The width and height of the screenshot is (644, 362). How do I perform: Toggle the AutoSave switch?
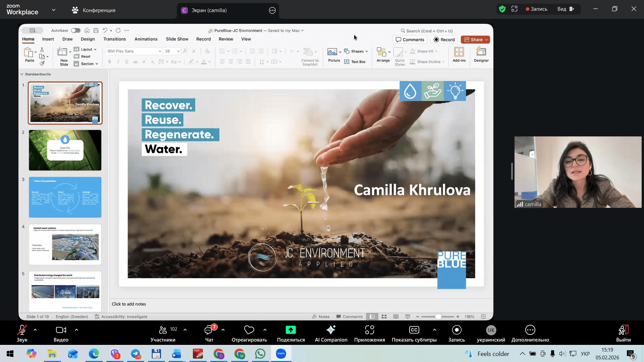click(x=75, y=31)
